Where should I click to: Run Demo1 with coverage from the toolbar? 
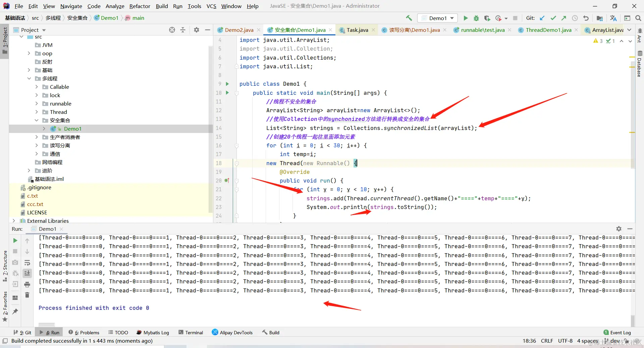click(x=487, y=18)
